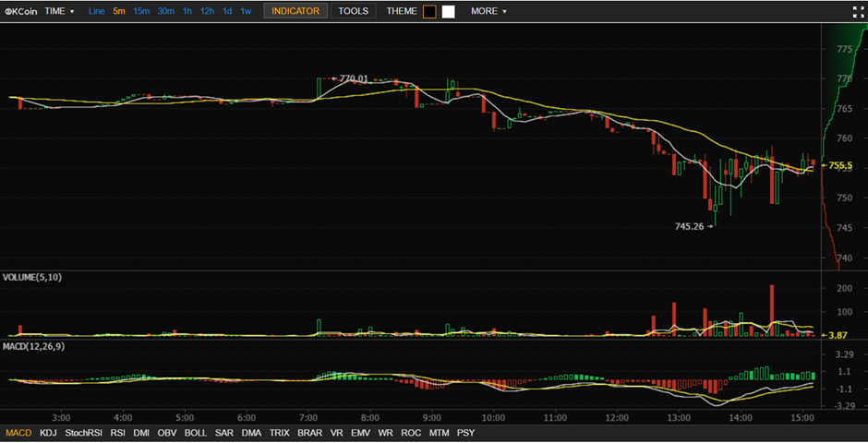Image resolution: width=868 pixels, height=443 pixels.
Task: Enter fullscreen chart mode
Action: 853,11
